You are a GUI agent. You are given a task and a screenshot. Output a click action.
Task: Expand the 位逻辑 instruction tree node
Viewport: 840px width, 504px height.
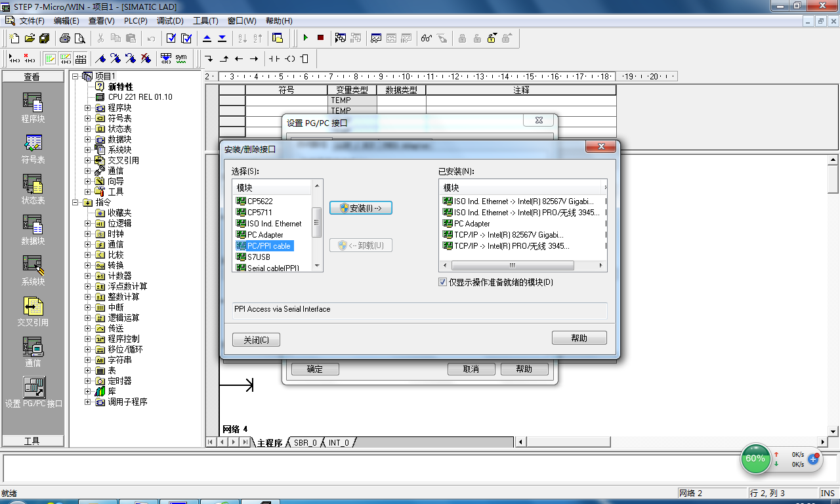click(88, 223)
